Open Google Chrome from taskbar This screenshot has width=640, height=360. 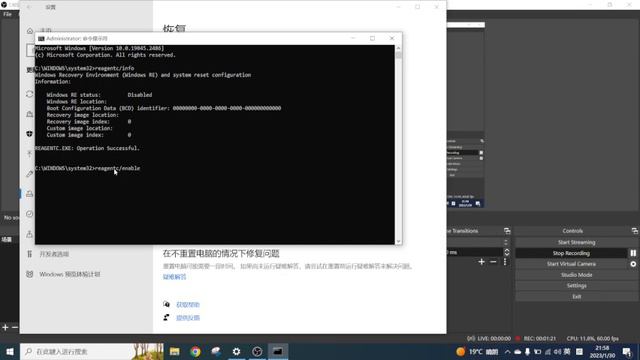(x=196, y=351)
